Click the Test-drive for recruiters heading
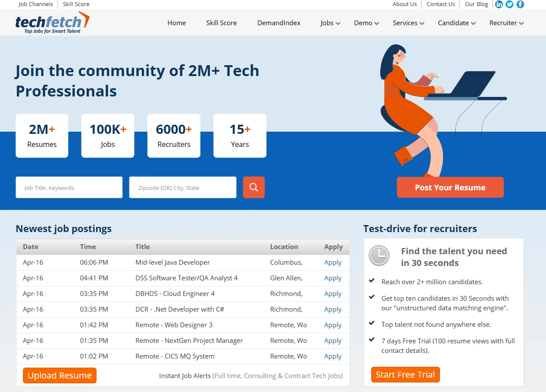The height and width of the screenshot is (392, 546). click(420, 229)
